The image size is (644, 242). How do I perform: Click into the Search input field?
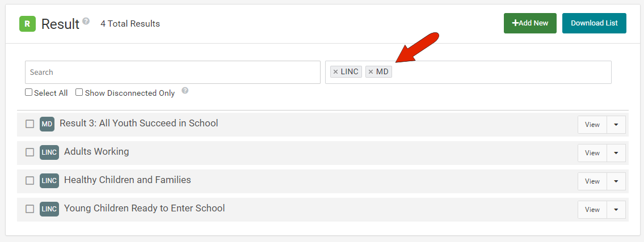tap(172, 72)
